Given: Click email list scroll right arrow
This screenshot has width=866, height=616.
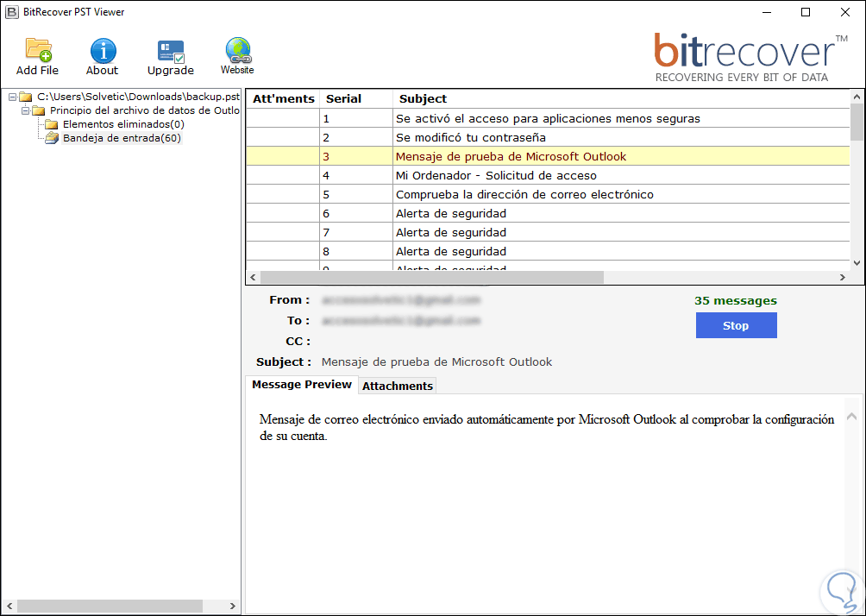Looking at the screenshot, I should coord(843,277).
